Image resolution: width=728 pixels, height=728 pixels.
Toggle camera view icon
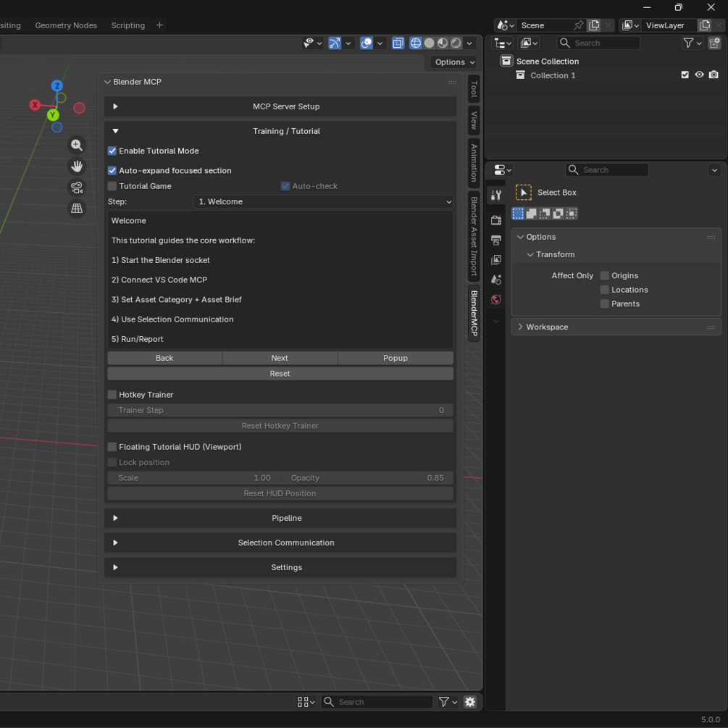(77, 187)
